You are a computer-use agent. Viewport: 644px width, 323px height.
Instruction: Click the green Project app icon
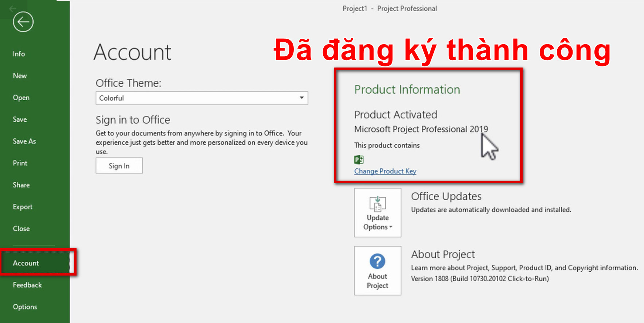pyautogui.click(x=359, y=159)
